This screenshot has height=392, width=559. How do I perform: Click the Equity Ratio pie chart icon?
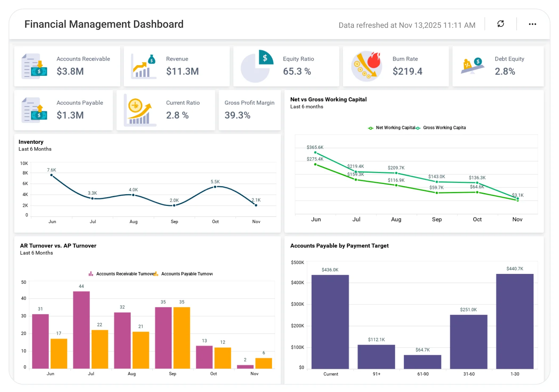coord(257,66)
